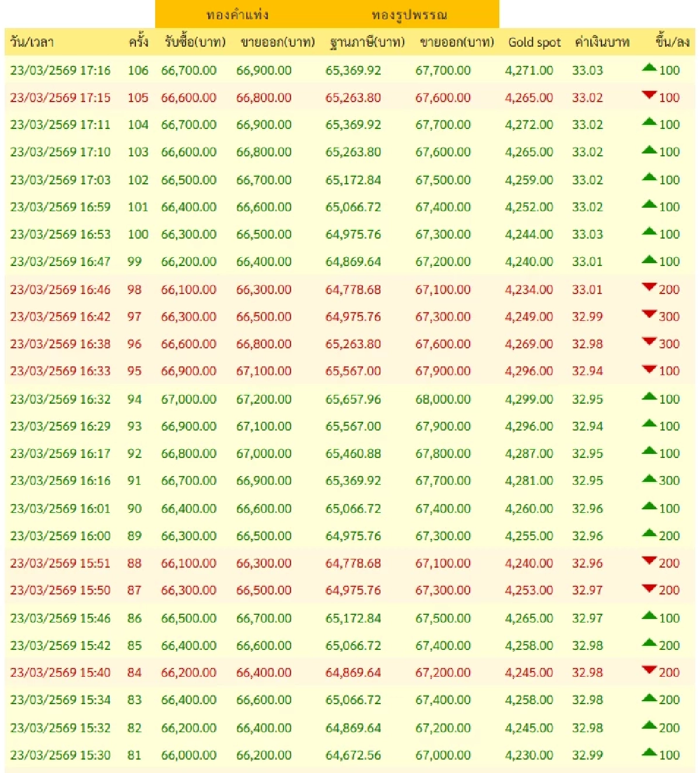Click the 68,000.00 sell price cell
Image resolution: width=700 pixels, height=773 pixels.
443,400
